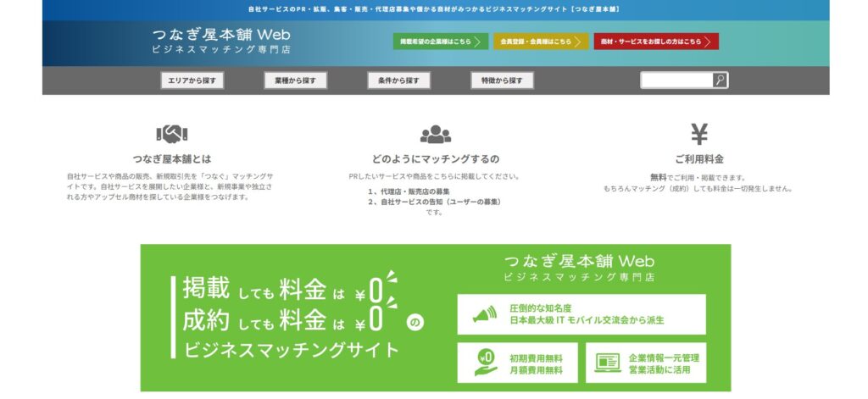Click the magnifying glass search icon
This screenshot has height=399, width=868.
(720, 80)
